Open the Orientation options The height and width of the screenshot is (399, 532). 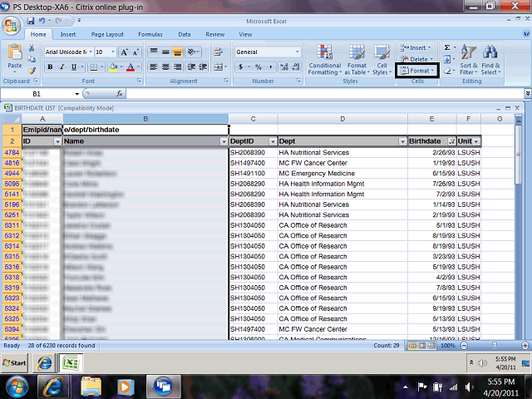193,52
